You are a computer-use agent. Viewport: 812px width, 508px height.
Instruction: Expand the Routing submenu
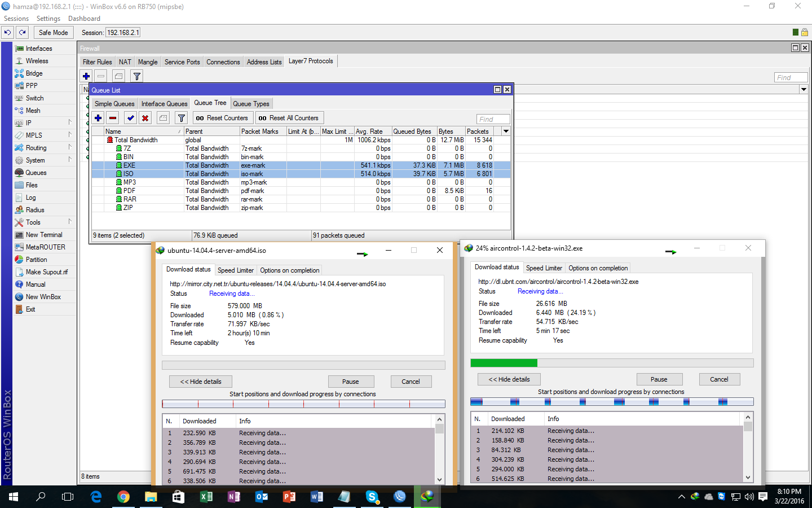pyautogui.click(x=70, y=147)
